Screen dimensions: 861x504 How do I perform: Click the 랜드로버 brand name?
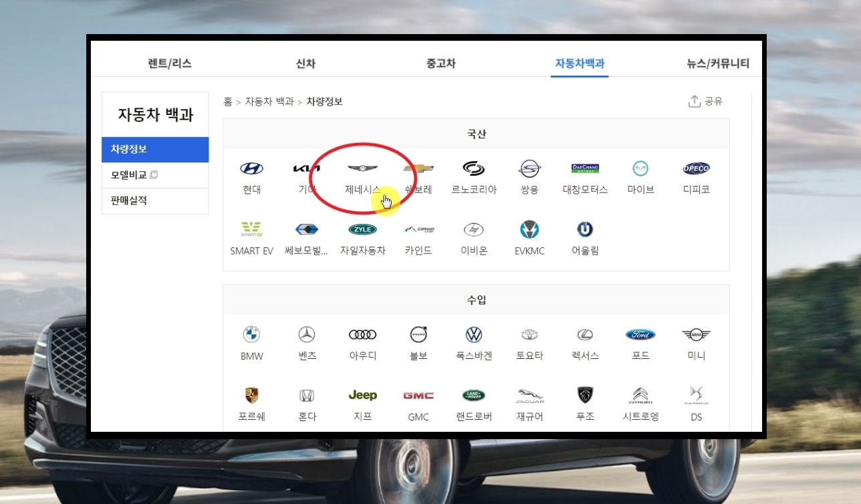(x=474, y=416)
